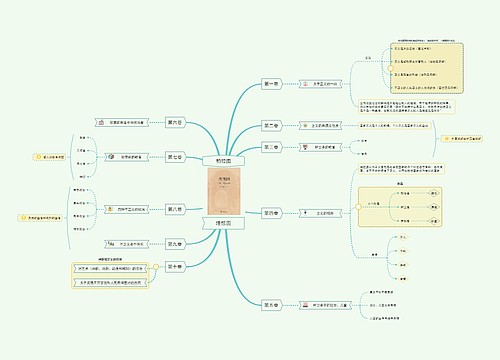Click the book cover image in the center

(x=224, y=191)
